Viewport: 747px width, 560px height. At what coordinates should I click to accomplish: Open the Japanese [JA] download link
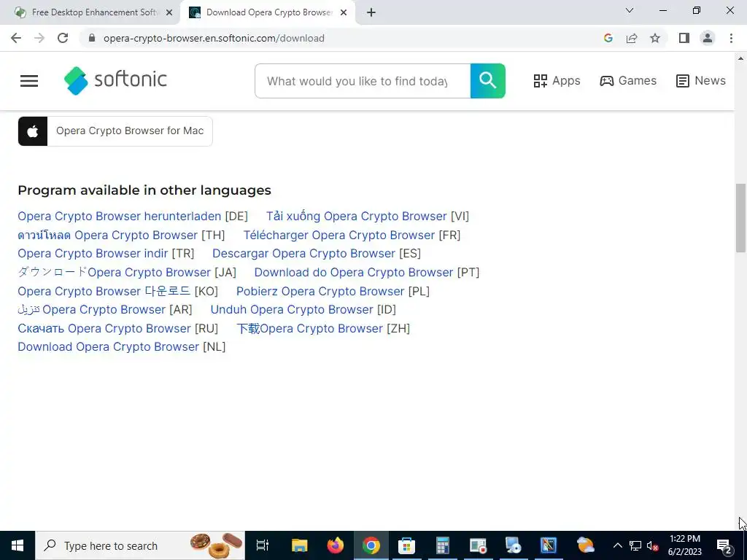coord(115,273)
